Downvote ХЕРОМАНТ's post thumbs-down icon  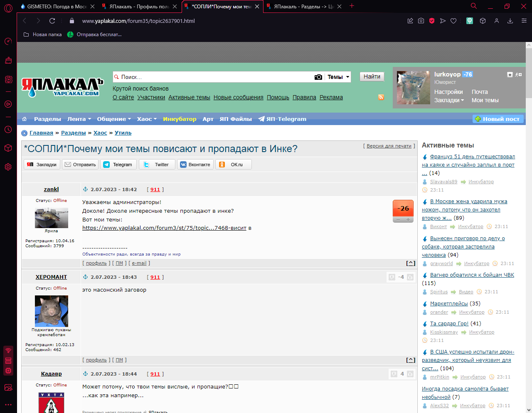coord(392,277)
